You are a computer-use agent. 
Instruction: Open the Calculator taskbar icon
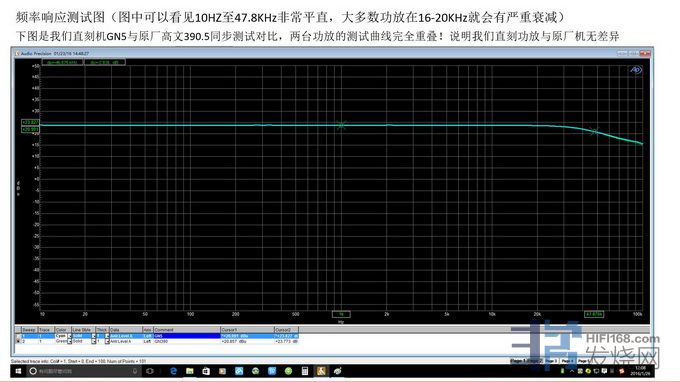point(305,371)
